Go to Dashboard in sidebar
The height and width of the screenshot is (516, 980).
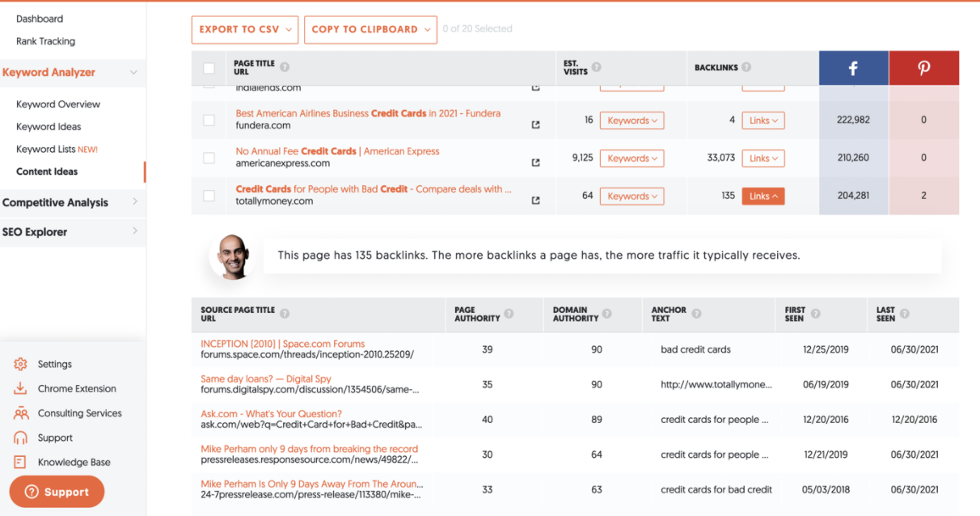(x=40, y=19)
